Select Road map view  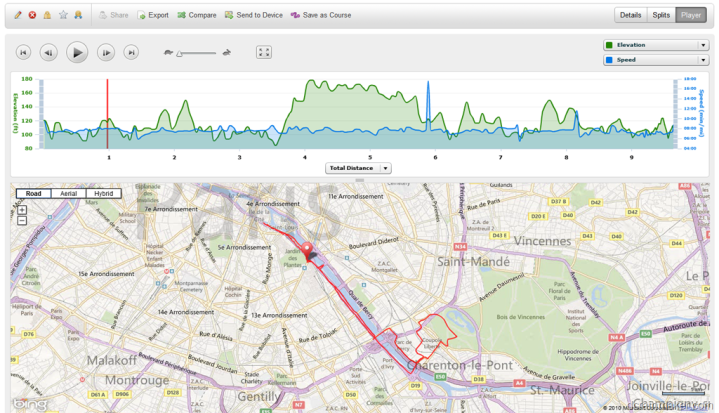tap(34, 193)
